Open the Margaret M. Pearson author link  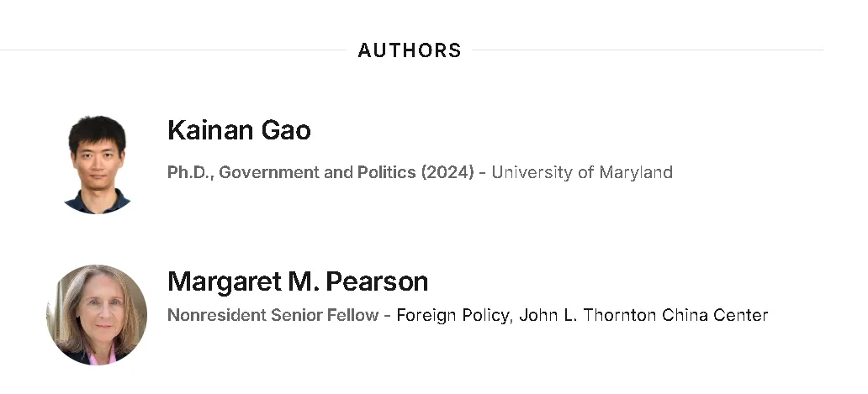(298, 281)
